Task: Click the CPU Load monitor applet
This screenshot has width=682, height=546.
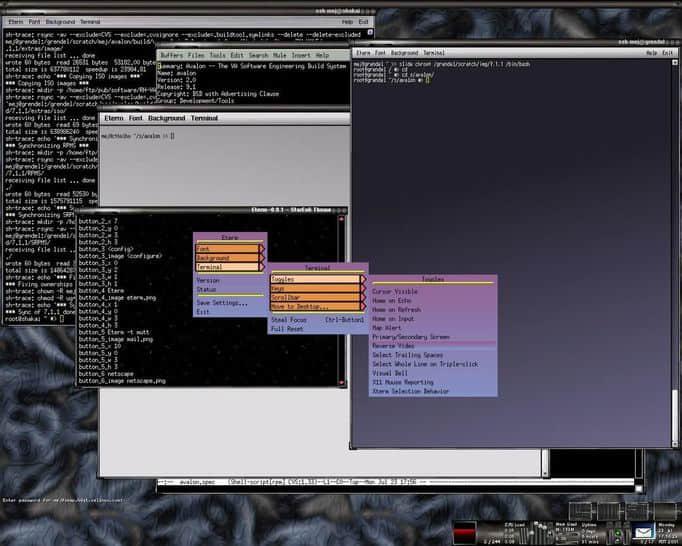Action: [514, 531]
